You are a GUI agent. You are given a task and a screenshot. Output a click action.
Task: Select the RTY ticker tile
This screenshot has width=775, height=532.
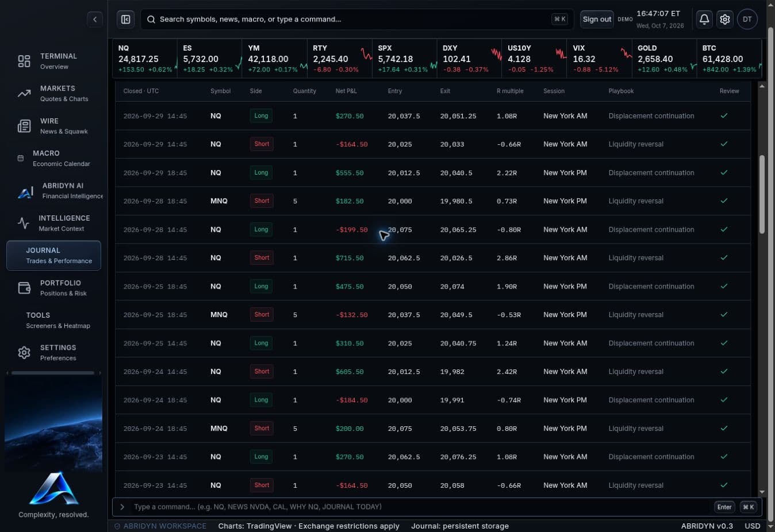pos(340,58)
